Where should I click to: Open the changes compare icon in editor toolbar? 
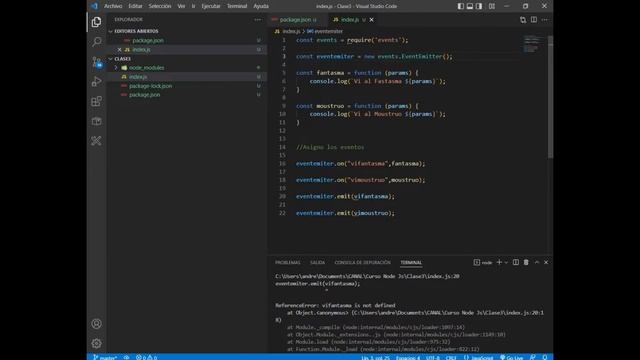[x=523, y=20]
